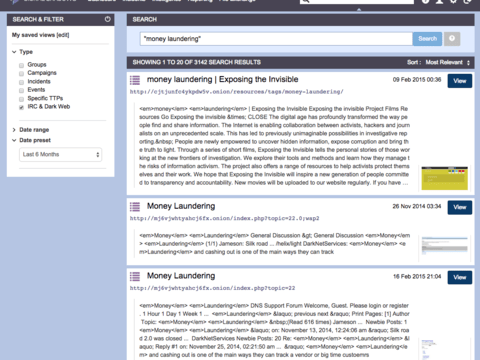480x360 pixels.
Task: Enable the Campaigns checkbox
Action: (21, 73)
